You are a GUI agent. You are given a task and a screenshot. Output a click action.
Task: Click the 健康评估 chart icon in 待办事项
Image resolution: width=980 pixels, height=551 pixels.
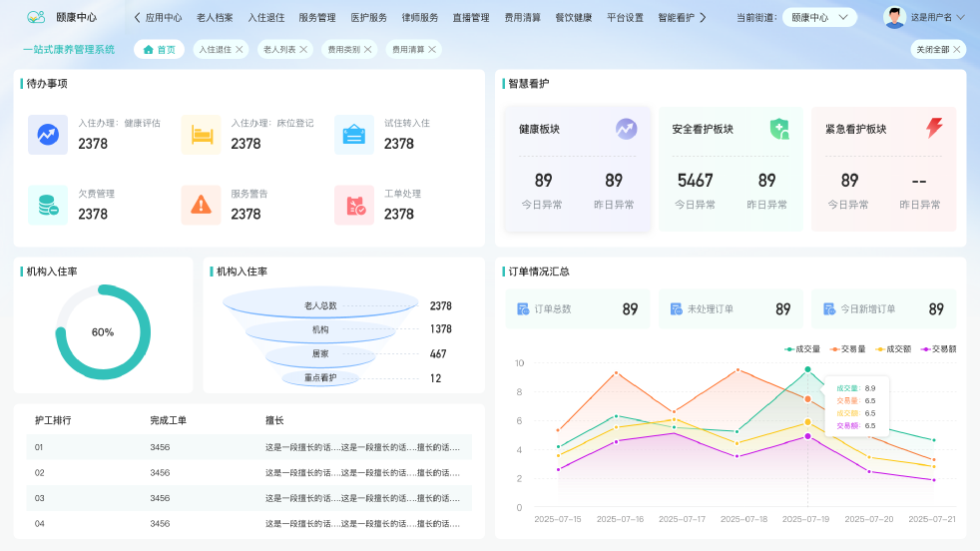tap(48, 135)
